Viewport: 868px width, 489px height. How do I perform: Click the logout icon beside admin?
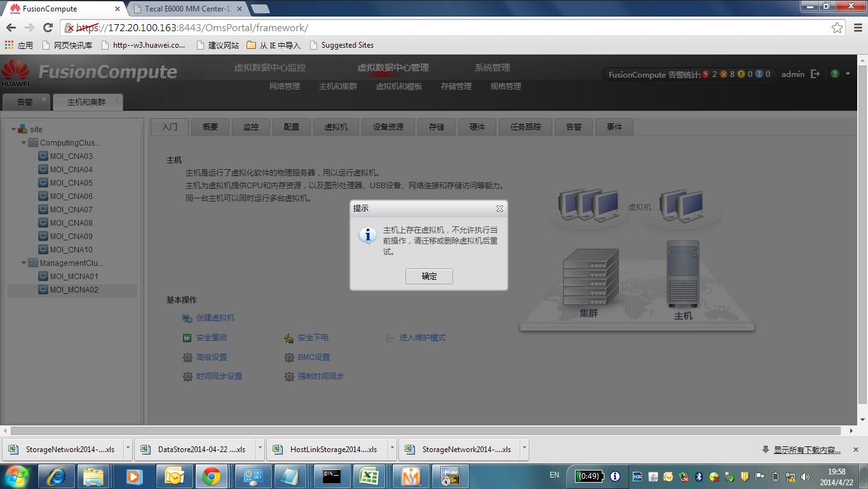815,74
